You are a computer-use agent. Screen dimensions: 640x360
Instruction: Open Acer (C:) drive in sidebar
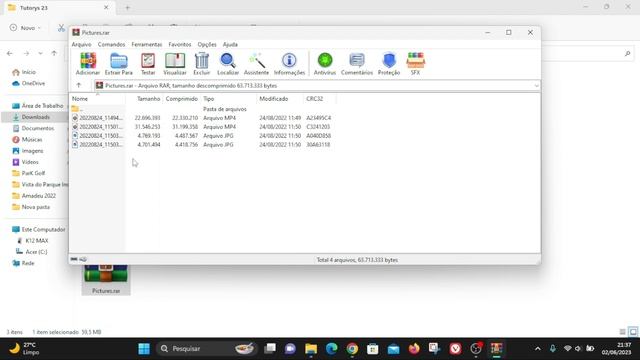pos(31,252)
